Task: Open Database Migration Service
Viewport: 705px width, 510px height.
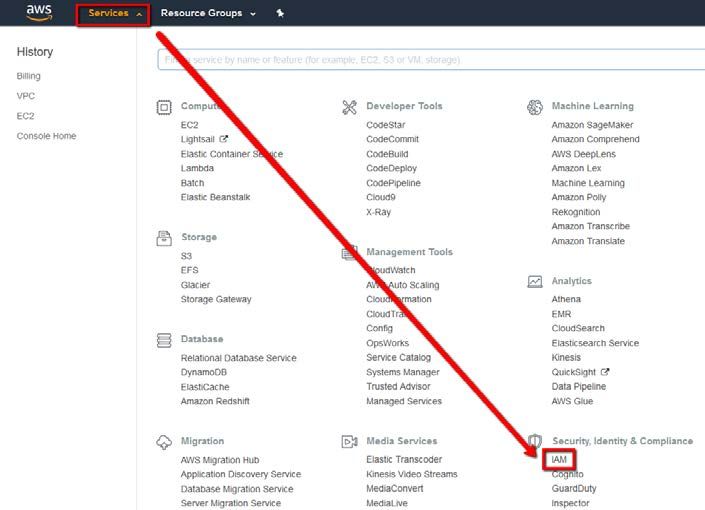Action: coord(237,489)
